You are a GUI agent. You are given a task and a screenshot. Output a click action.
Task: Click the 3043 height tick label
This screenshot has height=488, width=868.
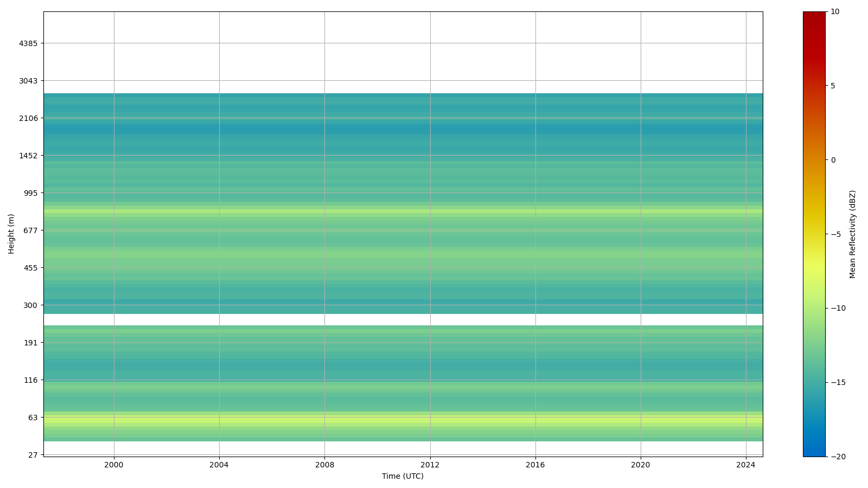pos(28,81)
